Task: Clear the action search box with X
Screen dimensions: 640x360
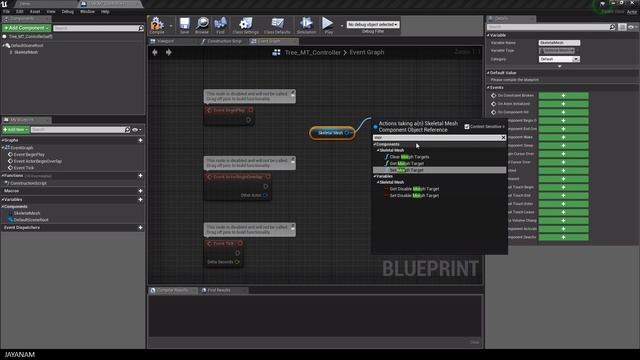Action: click(503, 138)
